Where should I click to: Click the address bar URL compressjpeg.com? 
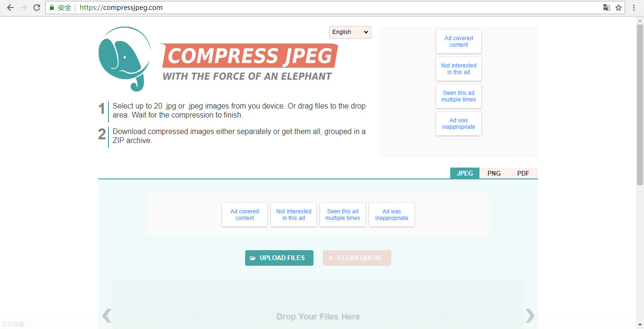coord(121,8)
